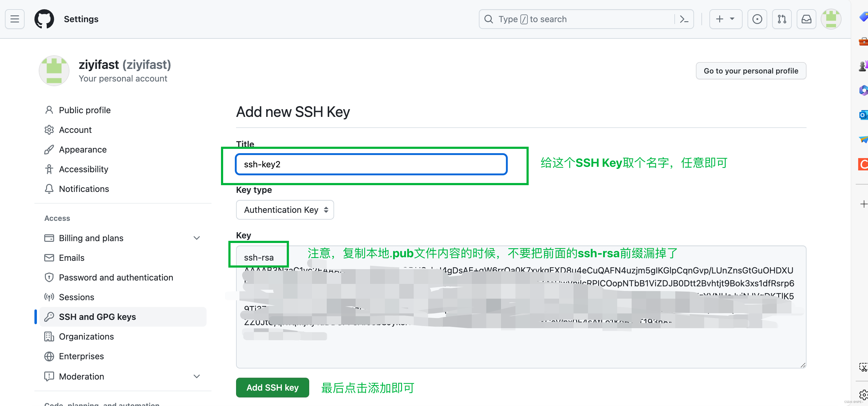Open Outlook from the browser sidebar
The width and height of the screenshot is (868, 406).
863,115
